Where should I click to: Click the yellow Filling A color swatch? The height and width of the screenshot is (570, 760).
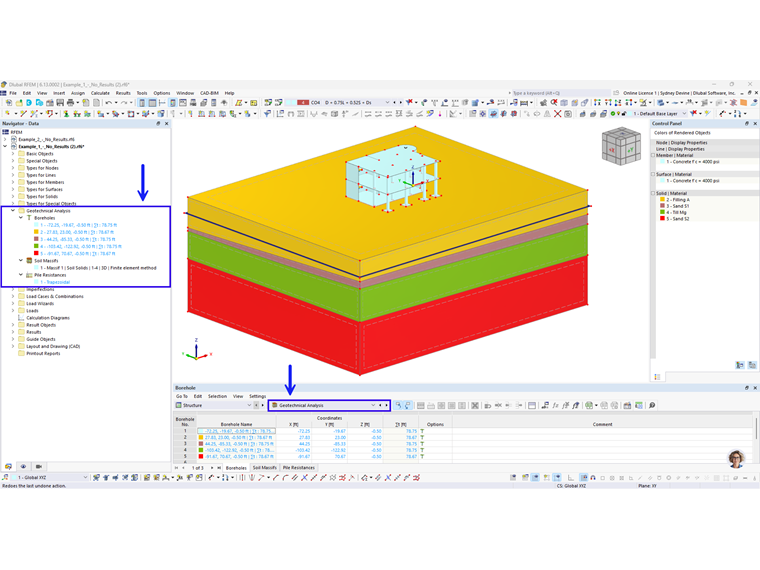pyautogui.click(x=662, y=200)
